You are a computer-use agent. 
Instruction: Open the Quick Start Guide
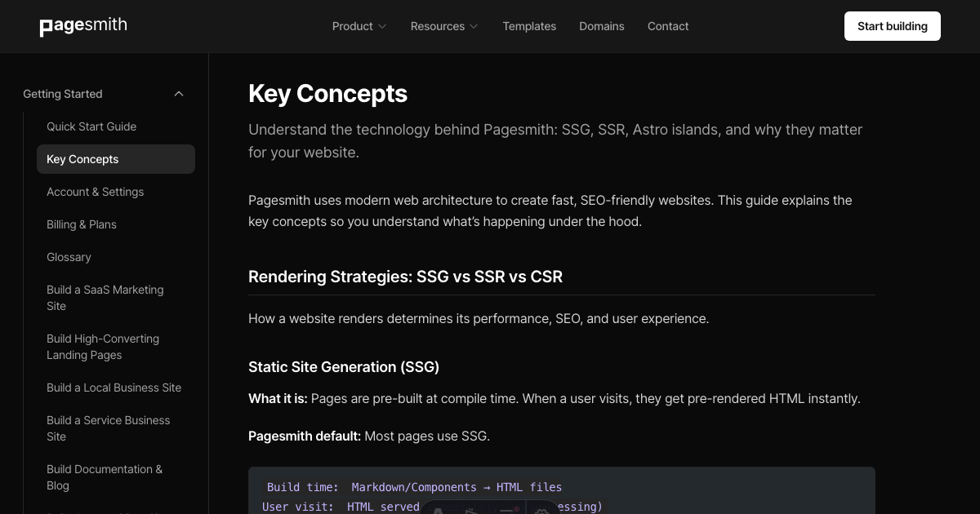pyautogui.click(x=91, y=126)
